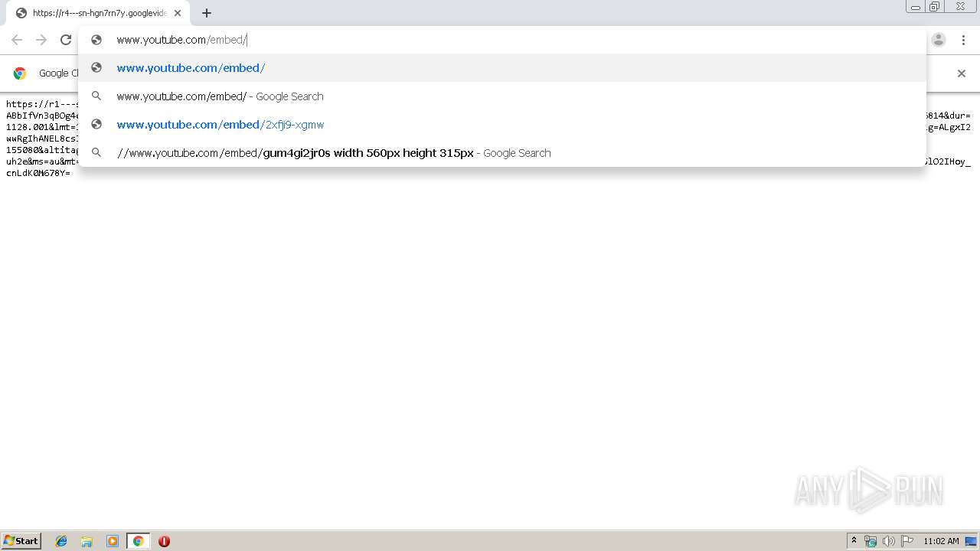Image resolution: width=980 pixels, height=551 pixels.
Task: Open the volume speaker tray icon
Action: pos(888,541)
